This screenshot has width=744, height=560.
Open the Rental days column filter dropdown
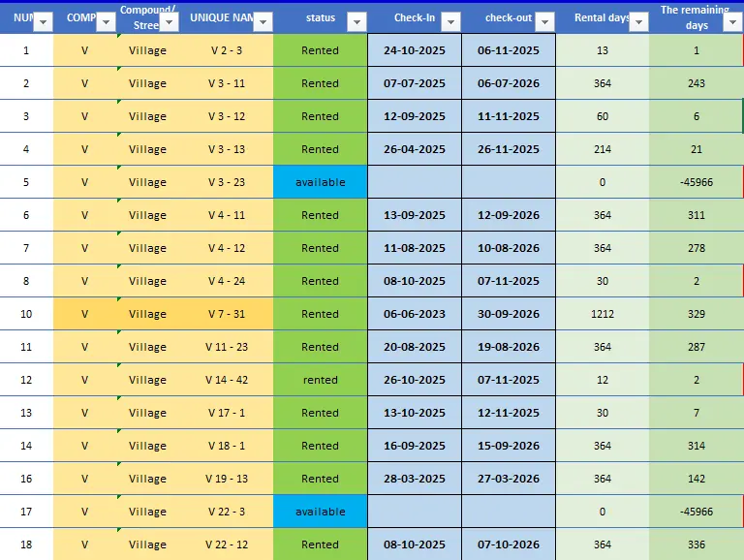pos(638,22)
